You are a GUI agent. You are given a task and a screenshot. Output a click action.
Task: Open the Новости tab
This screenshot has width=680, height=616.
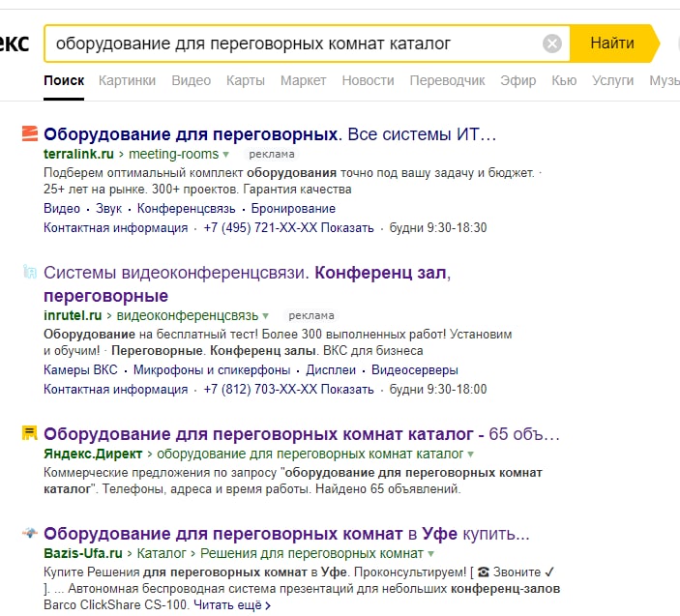point(368,80)
